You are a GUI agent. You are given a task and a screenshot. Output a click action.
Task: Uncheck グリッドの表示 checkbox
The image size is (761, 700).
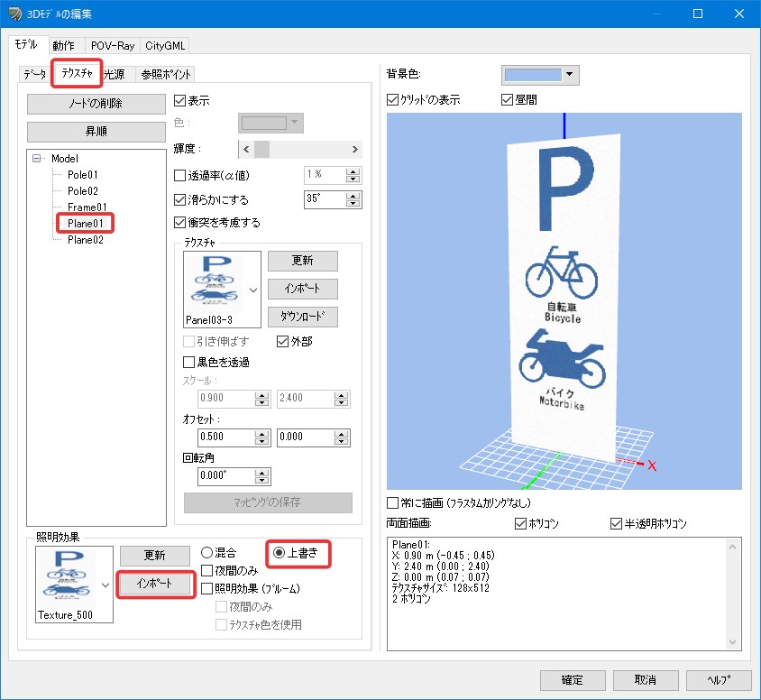(x=392, y=100)
